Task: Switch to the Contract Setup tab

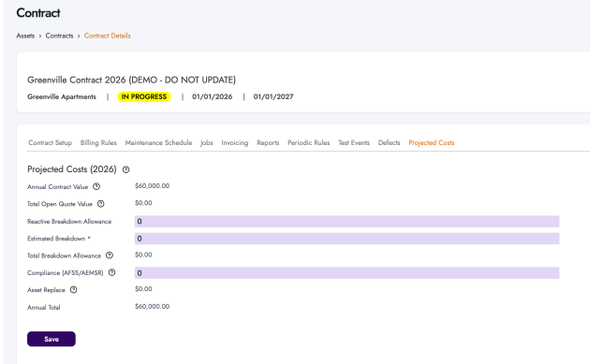Action: coord(50,143)
